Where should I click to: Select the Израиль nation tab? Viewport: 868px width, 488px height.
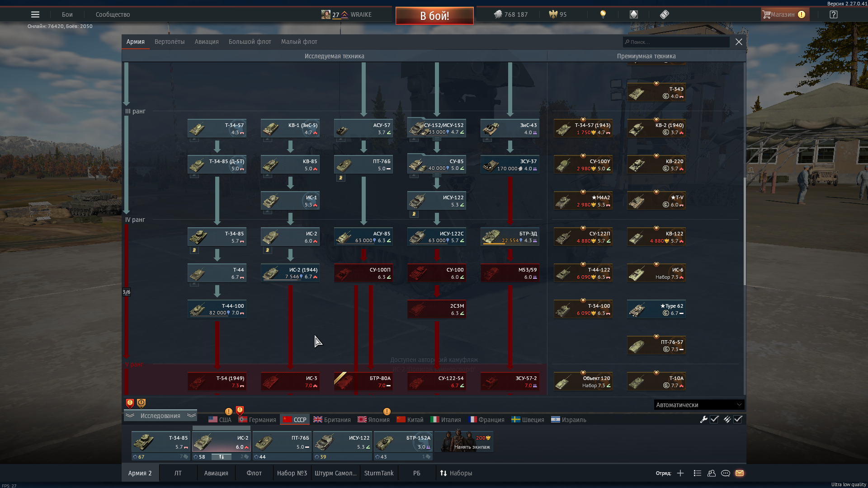[x=569, y=420]
